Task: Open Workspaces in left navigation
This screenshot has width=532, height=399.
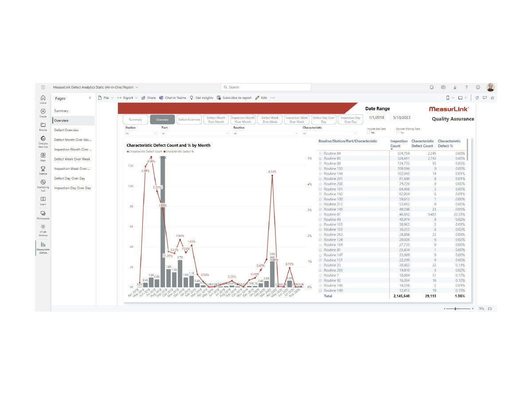Action: [43, 215]
